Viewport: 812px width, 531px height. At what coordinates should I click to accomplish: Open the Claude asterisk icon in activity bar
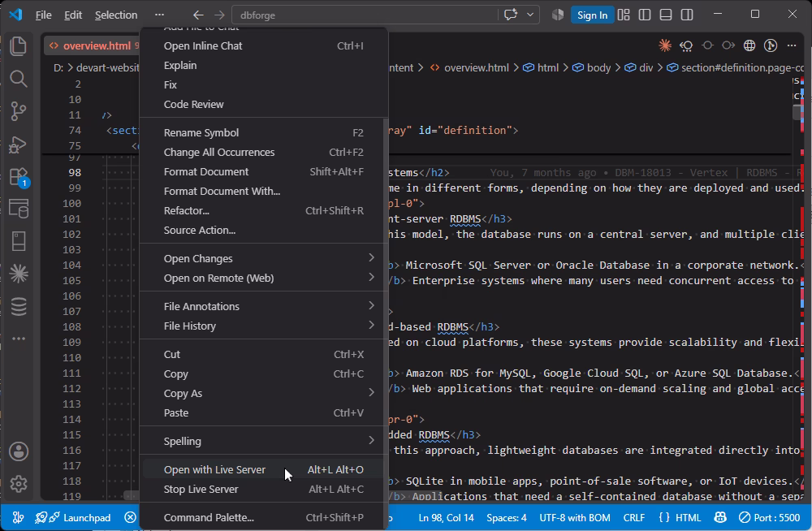(19, 274)
